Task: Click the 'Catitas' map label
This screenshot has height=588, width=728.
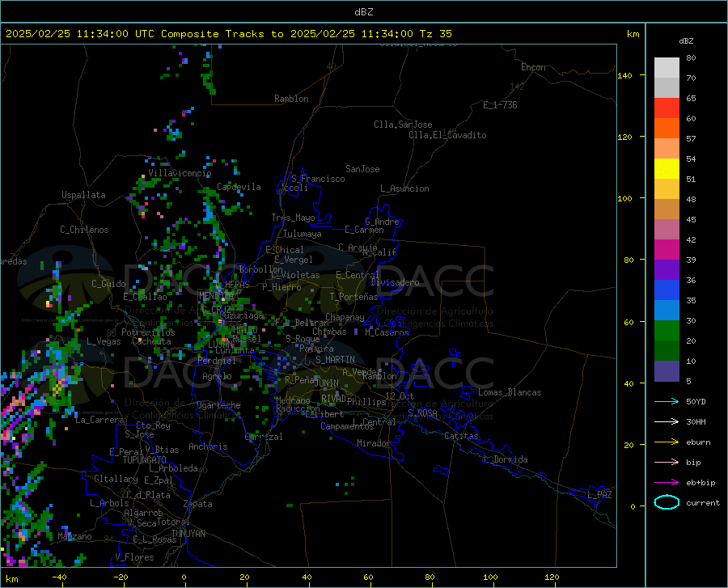Action: coord(461,436)
